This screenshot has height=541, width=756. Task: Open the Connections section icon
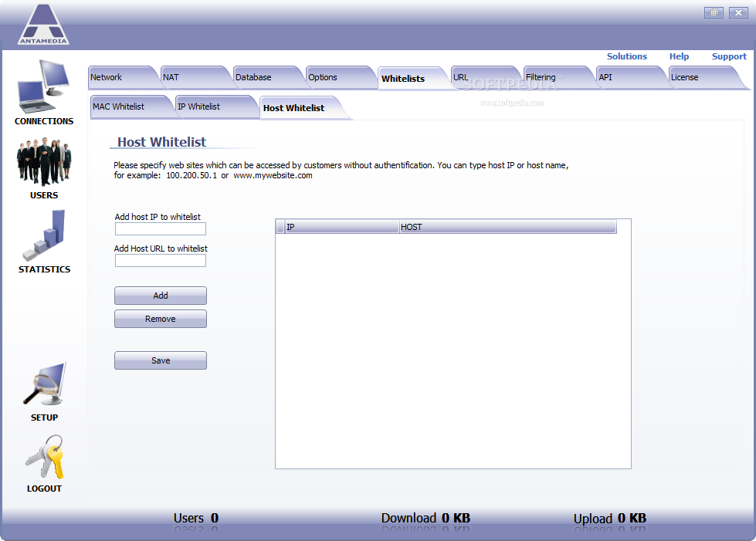click(44, 86)
